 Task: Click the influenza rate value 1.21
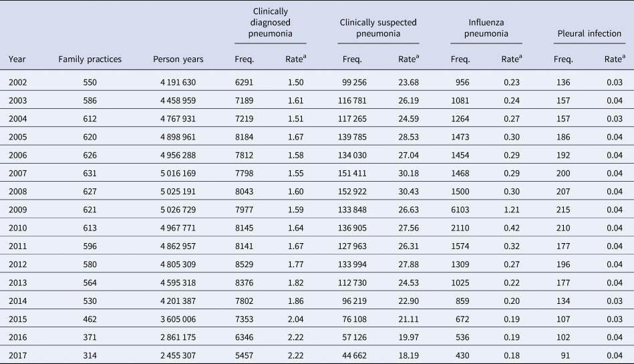tap(512, 213)
